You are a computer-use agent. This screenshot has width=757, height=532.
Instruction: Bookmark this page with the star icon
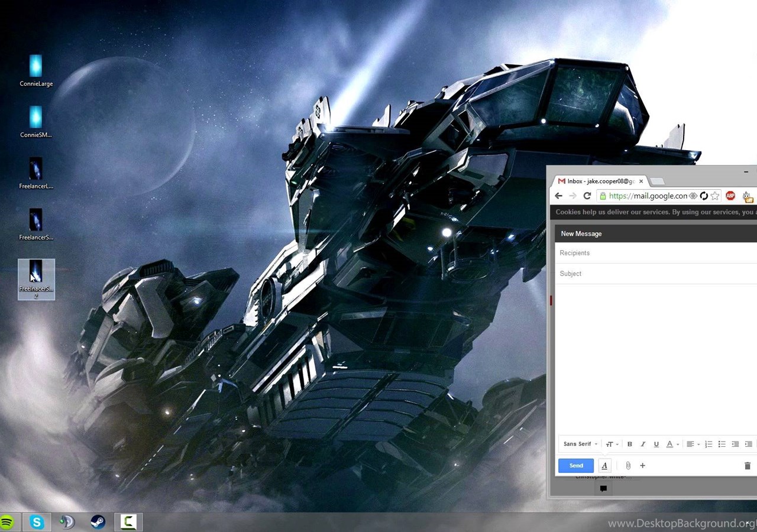pyautogui.click(x=715, y=196)
